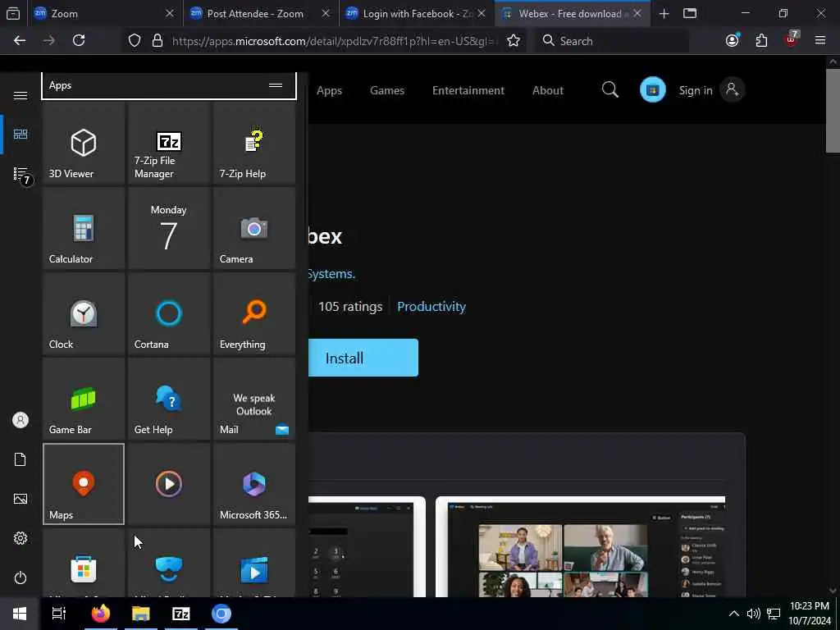Open the Calculator app tile
Viewport: 840px width, 630px height.
pos(84,229)
